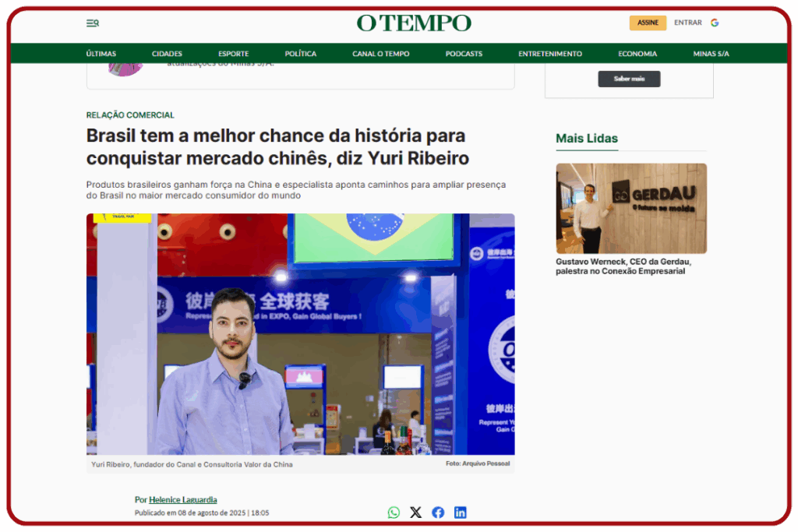Go to CANAL O TEMPO section
Viewport: 798px width, 532px height.
(x=380, y=54)
